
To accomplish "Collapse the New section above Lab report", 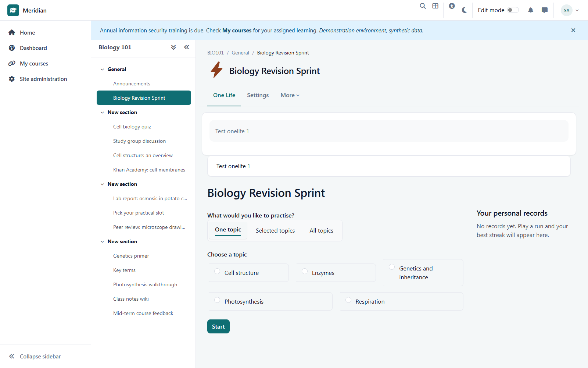I will [x=102, y=184].
